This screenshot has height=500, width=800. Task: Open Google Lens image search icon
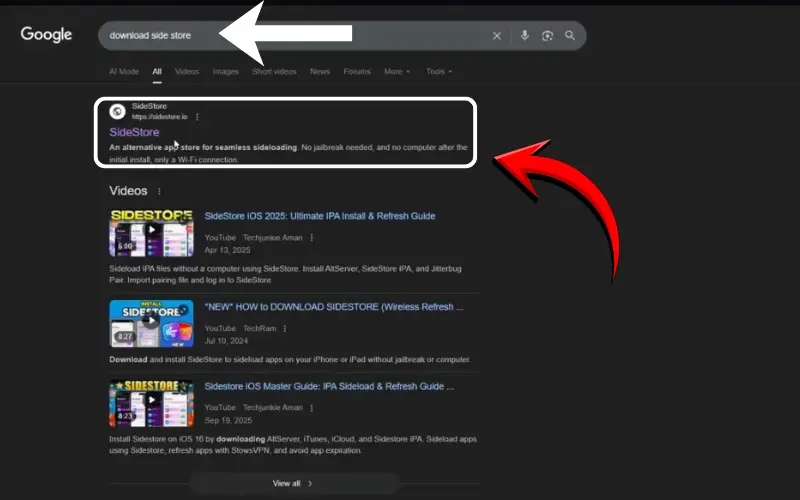[547, 36]
